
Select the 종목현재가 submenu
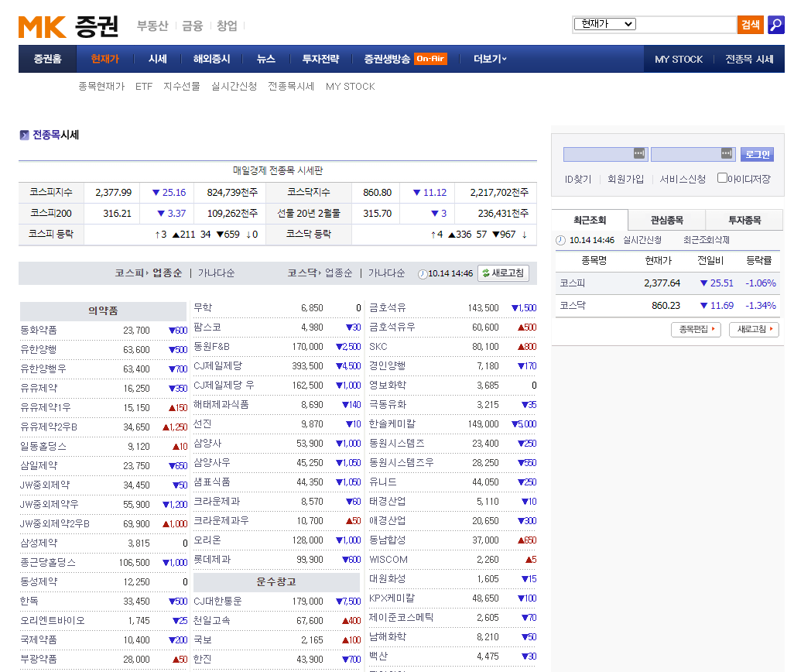click(x=101, y=87)
